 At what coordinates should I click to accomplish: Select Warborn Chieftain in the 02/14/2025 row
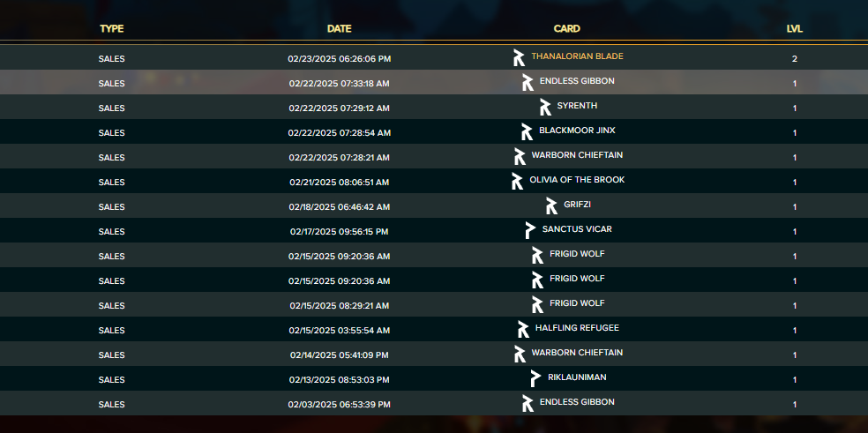[578, 354]
